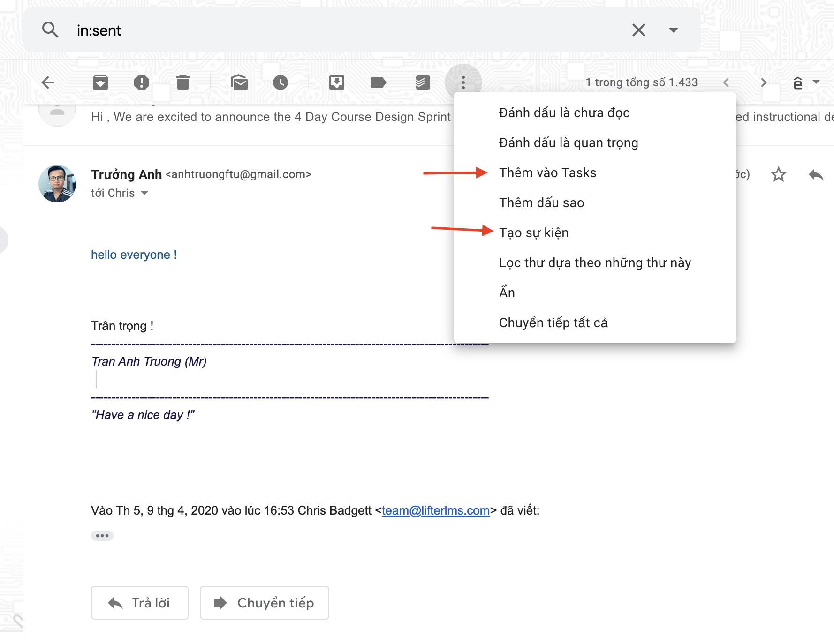The height and width of the screenshot is (644, 834).
Task: Open the input tools dropdown arrow
Action: click(x=816, y=82)
